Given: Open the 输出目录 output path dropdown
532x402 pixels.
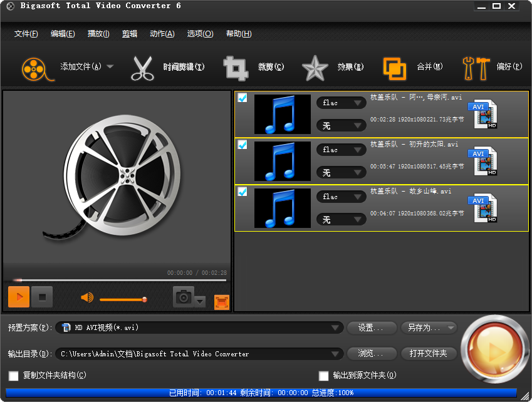Looking at the screenshot, I should click(336, 353).
